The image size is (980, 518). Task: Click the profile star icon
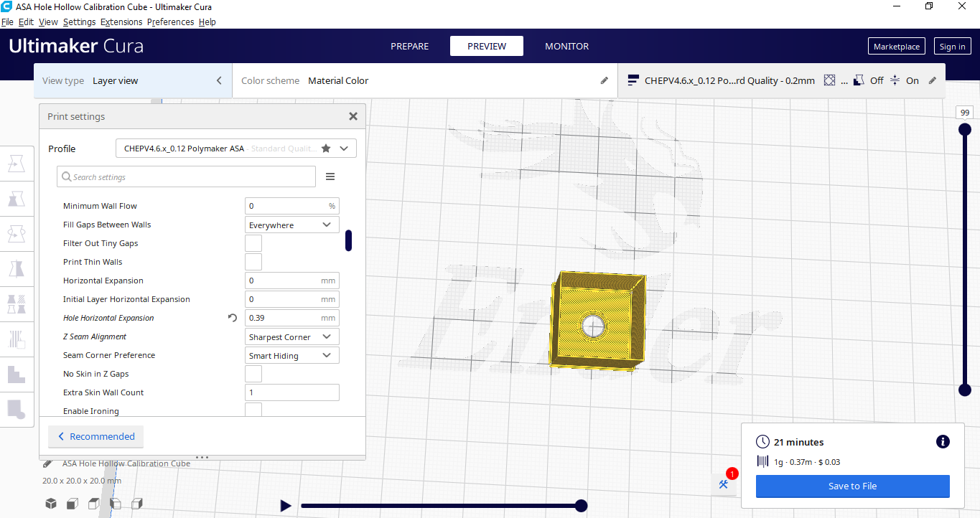326,149
